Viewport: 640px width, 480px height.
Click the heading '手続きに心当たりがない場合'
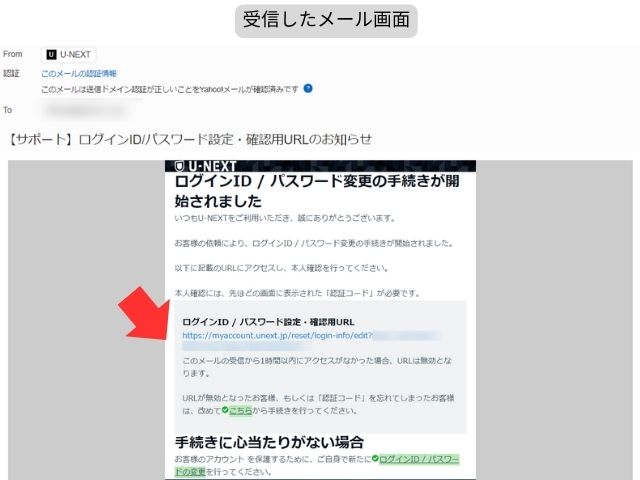pos(269,442)
